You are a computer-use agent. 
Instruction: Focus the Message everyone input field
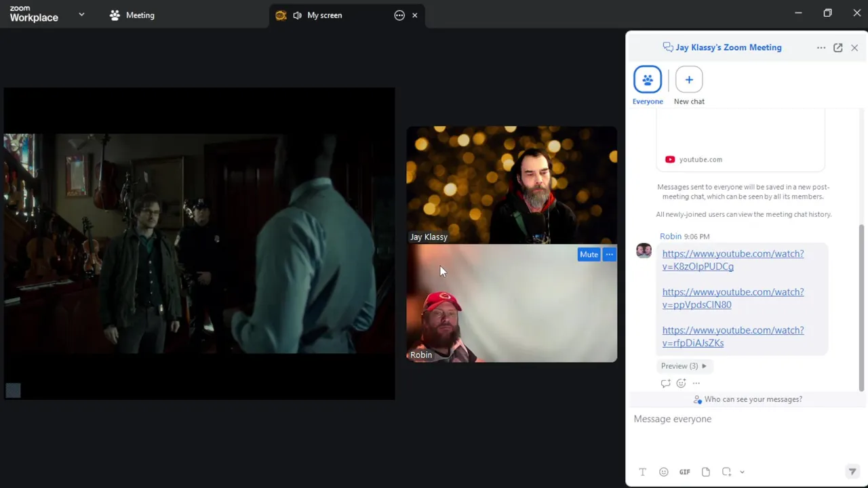click(x=746, y=434)
